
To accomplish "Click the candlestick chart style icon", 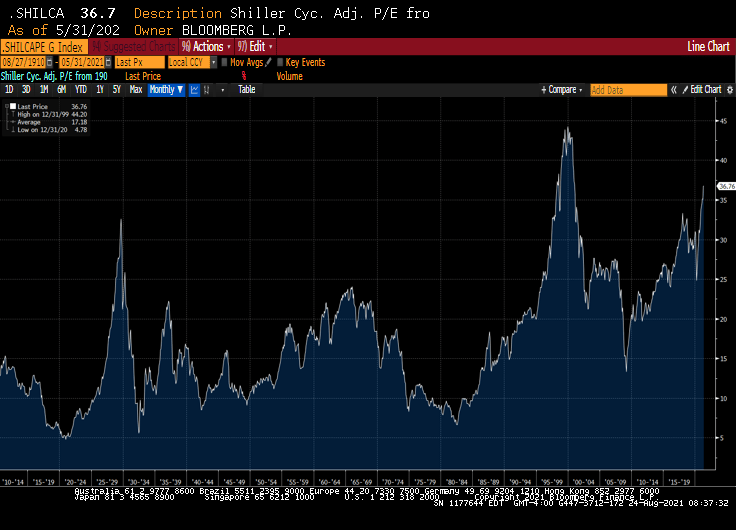I will [207, 90].
